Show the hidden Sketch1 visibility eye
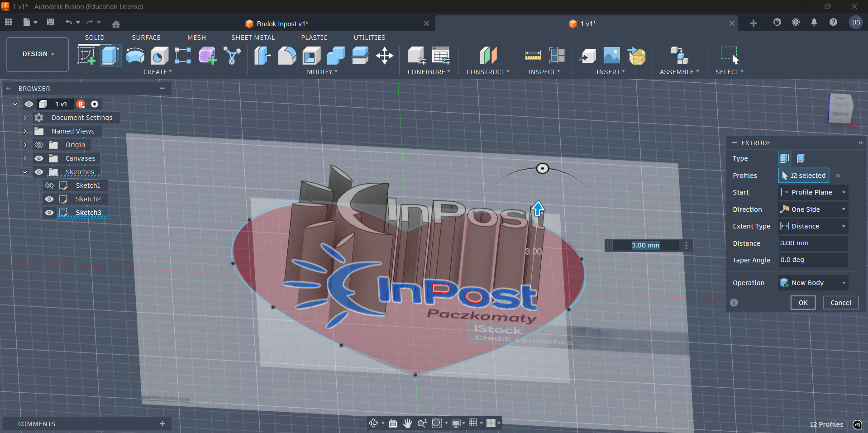868x433 pixels. (49, 186)
